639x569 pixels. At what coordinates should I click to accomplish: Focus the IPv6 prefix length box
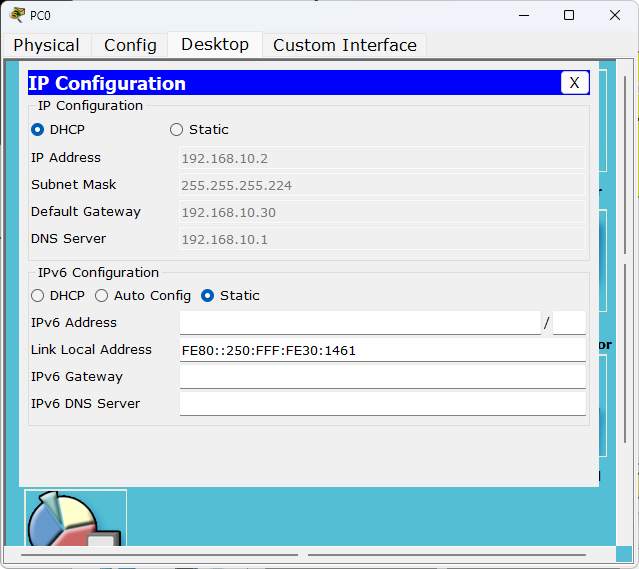click(569, 323)
